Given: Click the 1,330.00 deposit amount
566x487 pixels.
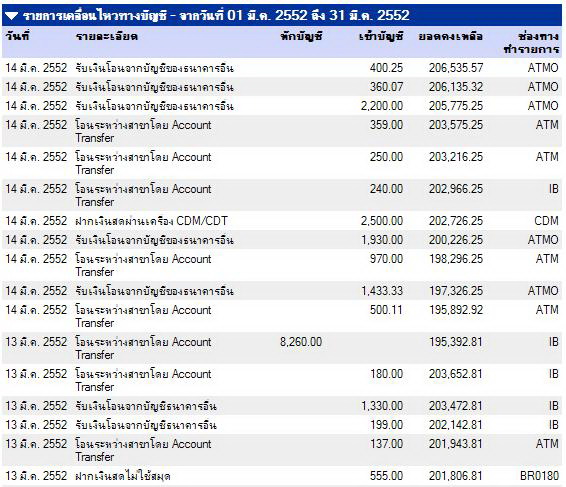Looking at the screenshot, I should (382, 406).
